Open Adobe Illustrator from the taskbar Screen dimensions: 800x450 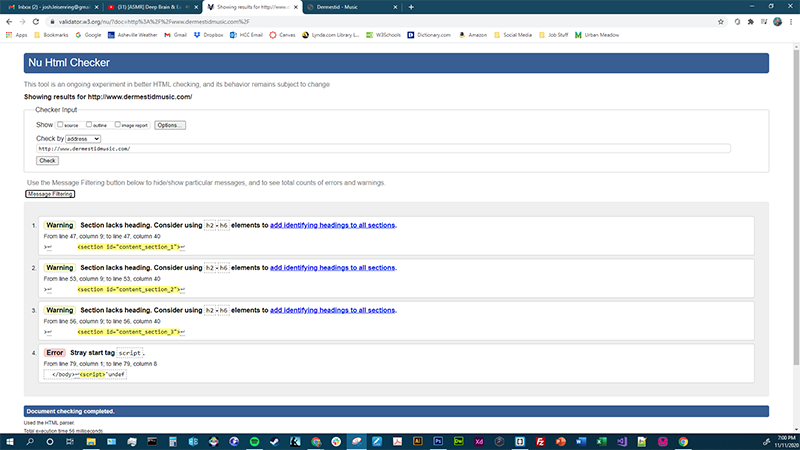[417, 442]
